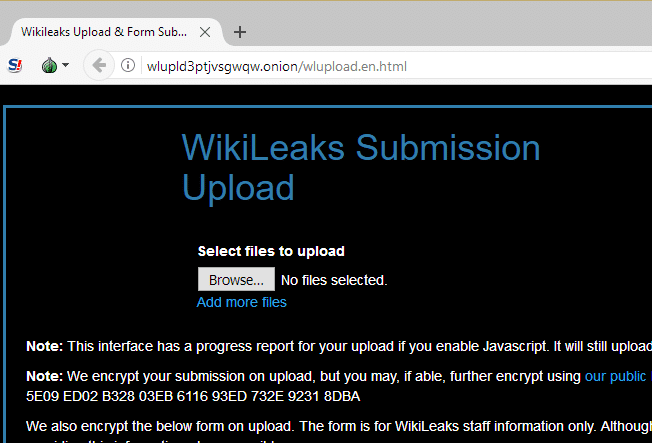Image resolution: width=652 pixels, height=443 pixels.
Task: Click the 'wlupload.en.html' part of the URL
Action: (355, 67)
